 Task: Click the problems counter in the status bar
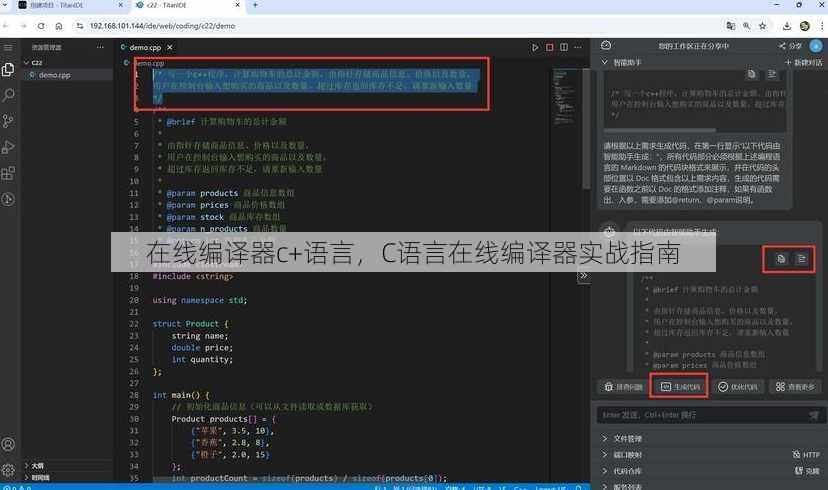tap(17, 487)
